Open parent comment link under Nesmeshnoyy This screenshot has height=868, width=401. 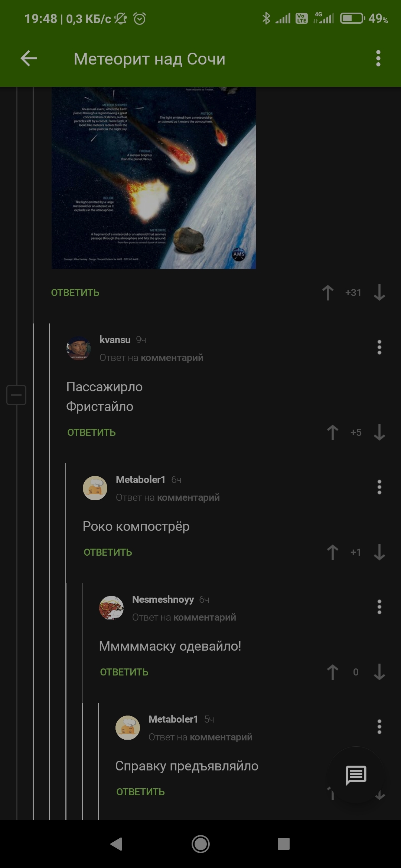tap(205, 617)
